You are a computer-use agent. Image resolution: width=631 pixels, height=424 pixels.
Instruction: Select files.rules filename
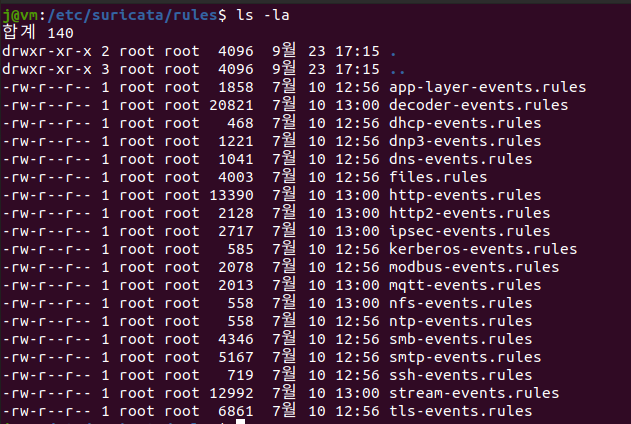pyautogui.click(x=438, y=177)
